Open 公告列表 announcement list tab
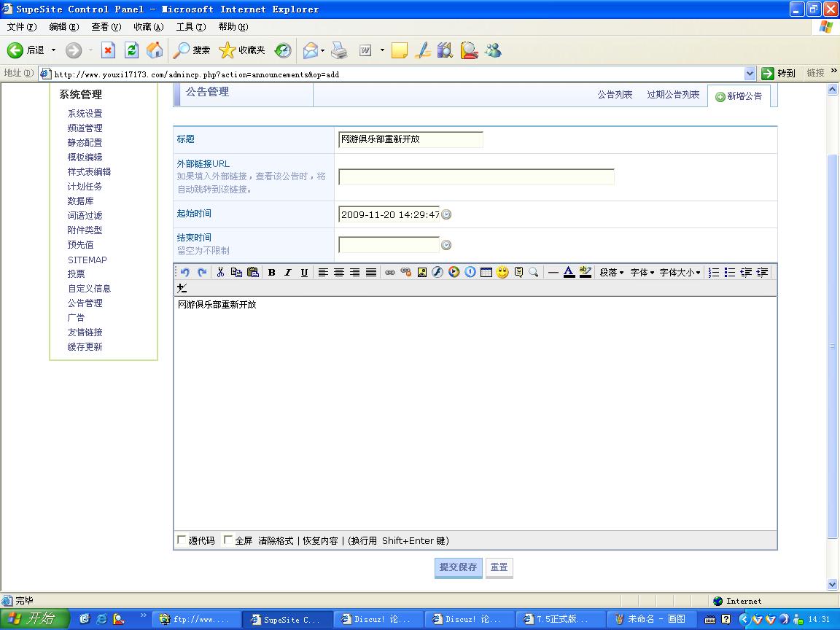Viewport: 840px width, 630px height. [615, 94]
